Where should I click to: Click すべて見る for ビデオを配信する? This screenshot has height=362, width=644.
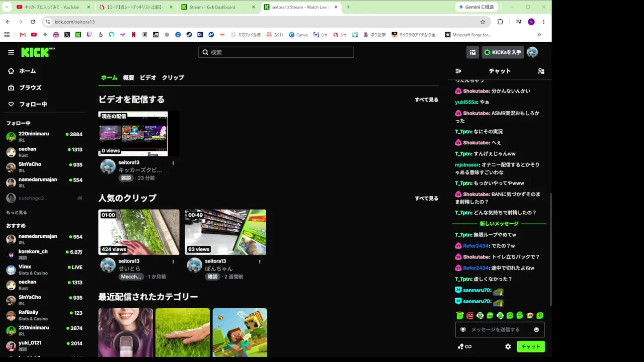pyautogui.click(x=427, y=100)
